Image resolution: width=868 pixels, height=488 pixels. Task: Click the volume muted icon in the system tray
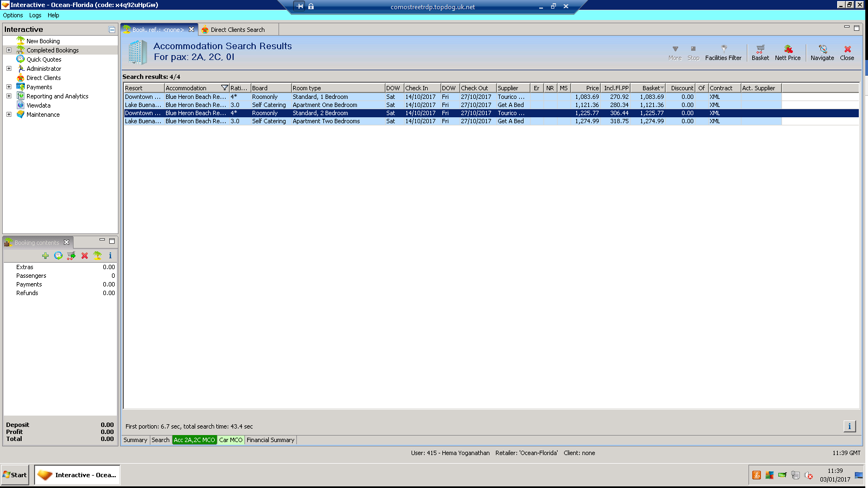pos(809,476)
